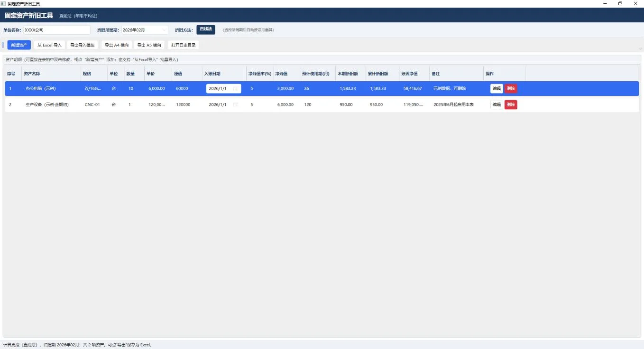Click the 序号 column header

(x=13, y=74)
